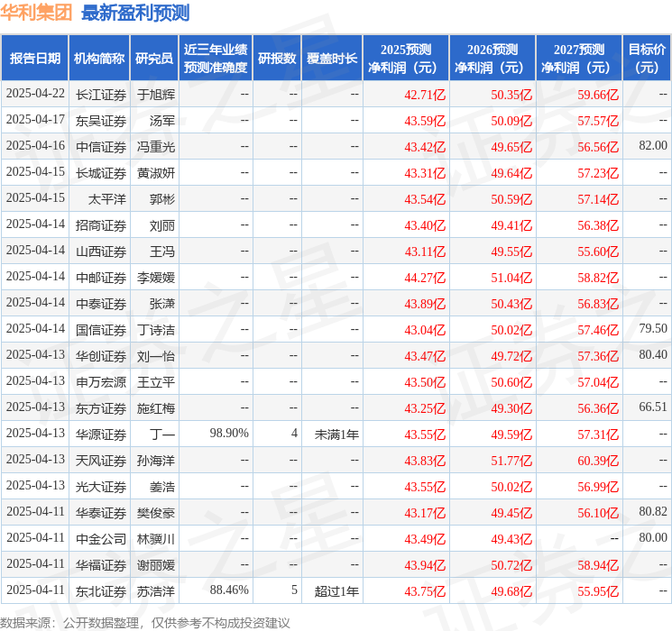Click 59.66亿 in the 2027 column
The width and height of the screenshot is (672, 631).
(x=598, y=95)
